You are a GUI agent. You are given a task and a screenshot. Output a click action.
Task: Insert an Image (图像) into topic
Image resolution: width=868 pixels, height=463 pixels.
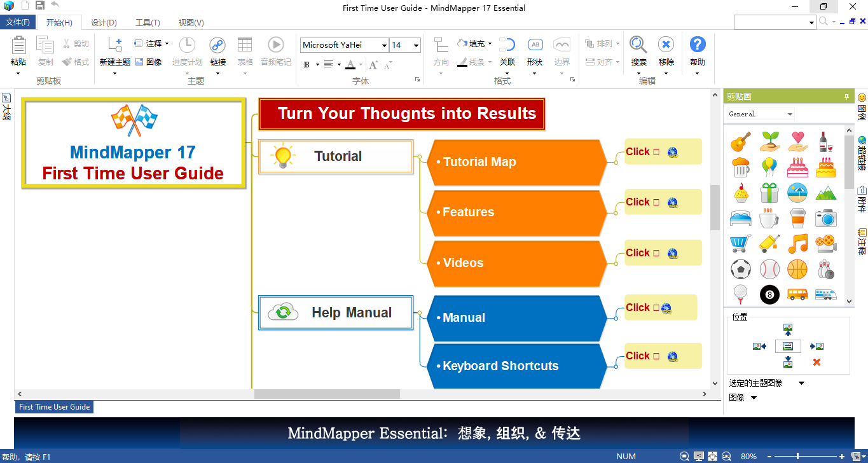[x=148, y=62]
